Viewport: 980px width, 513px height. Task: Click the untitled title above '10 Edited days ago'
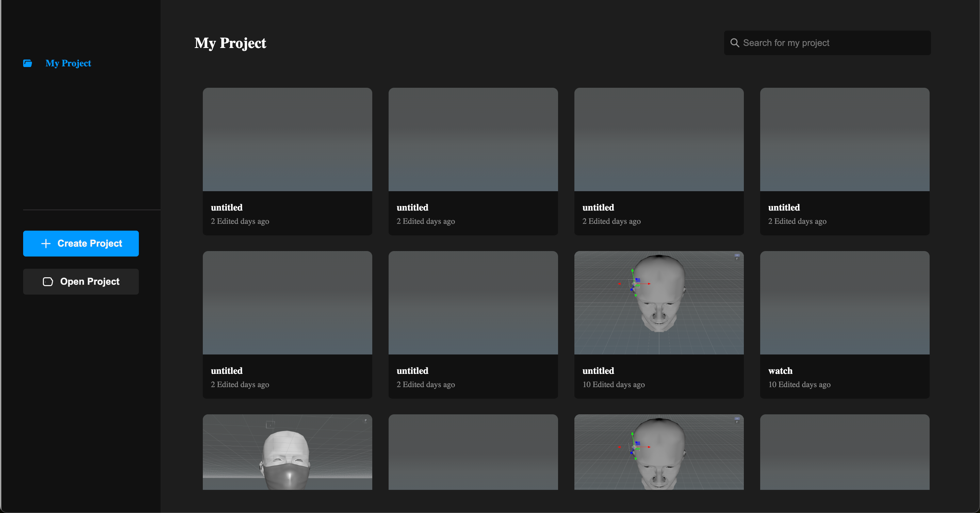(x=598, y=371)
